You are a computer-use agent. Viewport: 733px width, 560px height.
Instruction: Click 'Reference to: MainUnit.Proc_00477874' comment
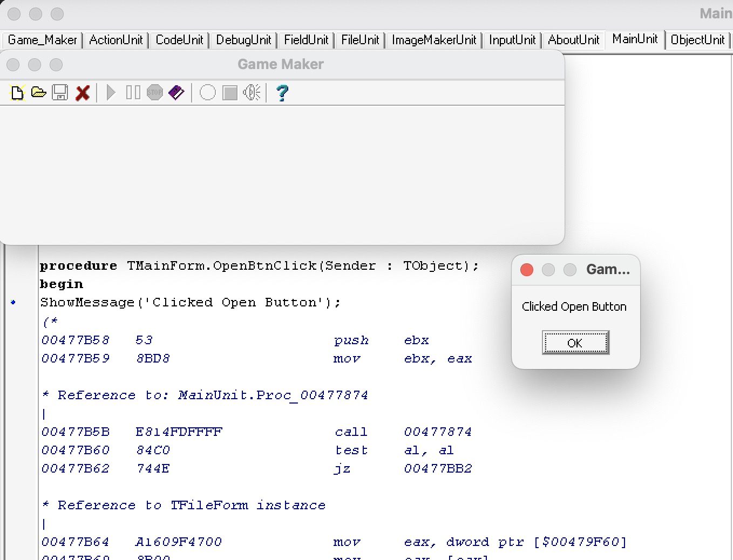click(205, 395)
